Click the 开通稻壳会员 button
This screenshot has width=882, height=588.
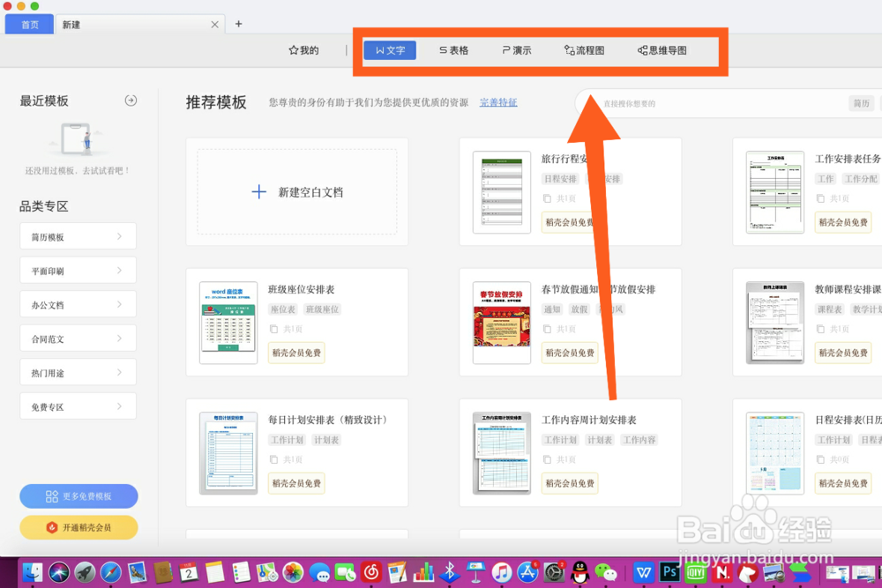pos(78,527)
